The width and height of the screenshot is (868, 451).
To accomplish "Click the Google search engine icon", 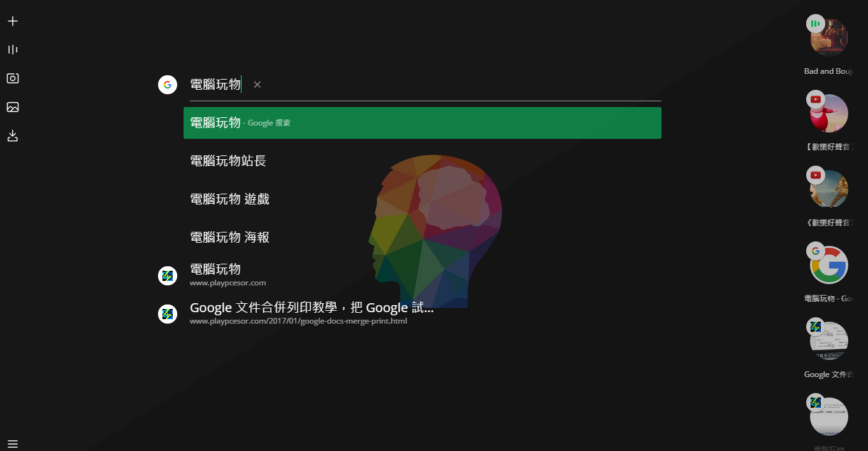I will 168,85.
